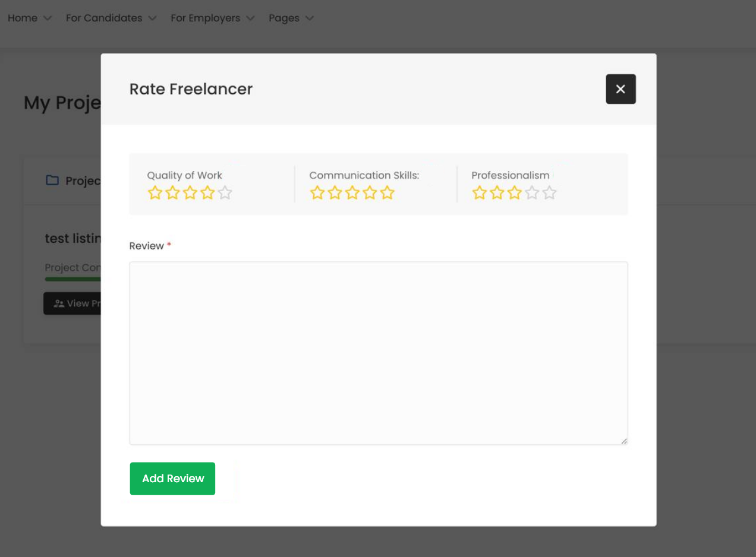Rate Communication Skills five stars

tap(387, 193)
